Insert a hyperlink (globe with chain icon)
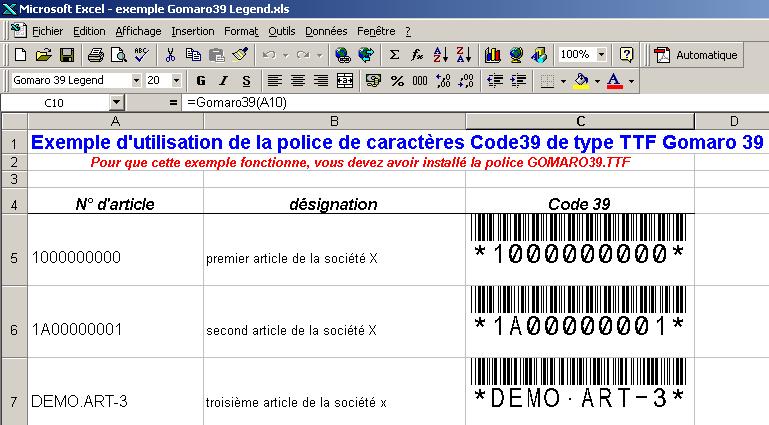This screenshot has height=425, width=769. point(343,55)
